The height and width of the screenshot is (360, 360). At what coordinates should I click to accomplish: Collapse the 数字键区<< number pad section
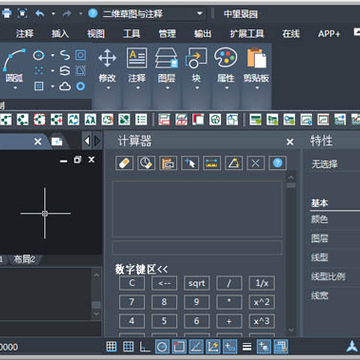coord(142,269)
